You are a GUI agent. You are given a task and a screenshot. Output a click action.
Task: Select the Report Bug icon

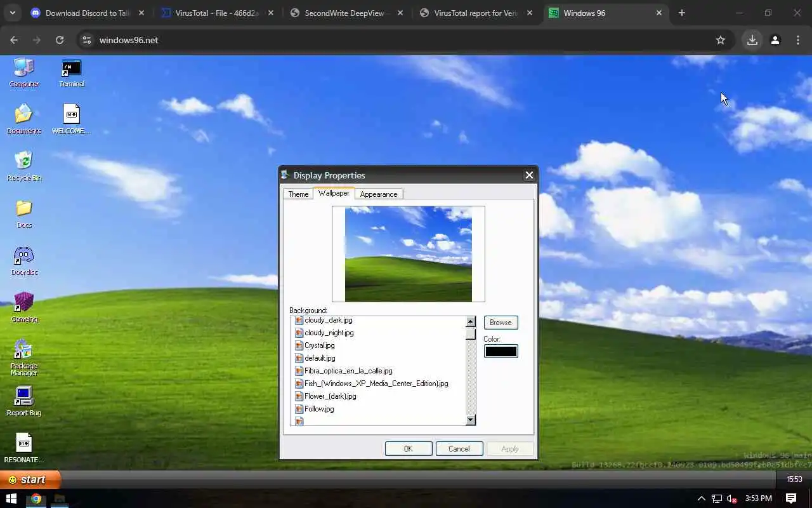(x=23, y=401)
